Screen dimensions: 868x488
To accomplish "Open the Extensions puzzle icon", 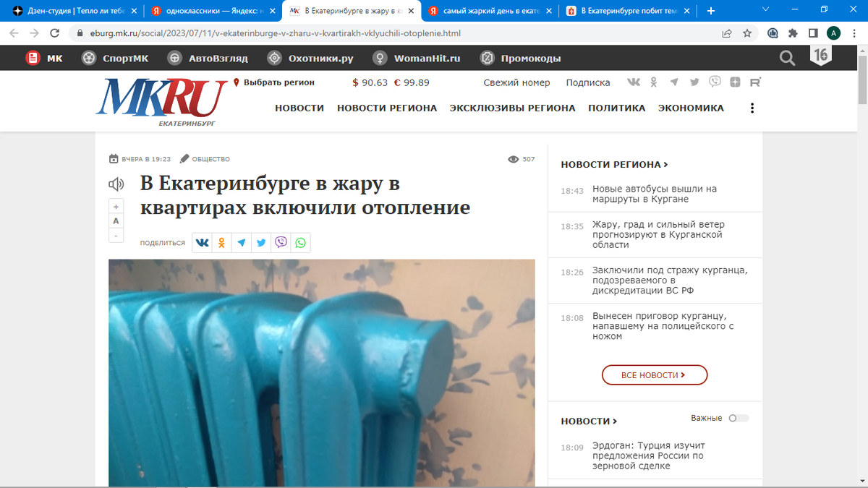I will (793, 33).
